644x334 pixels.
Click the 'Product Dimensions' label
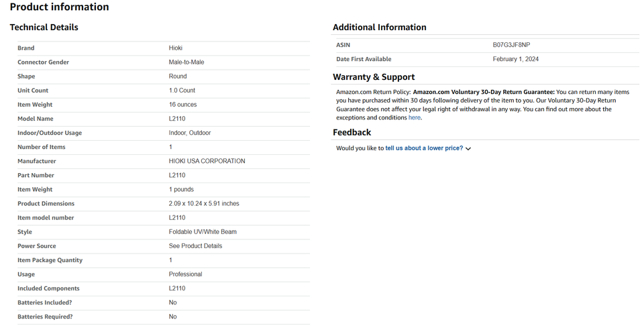(46, 204)
